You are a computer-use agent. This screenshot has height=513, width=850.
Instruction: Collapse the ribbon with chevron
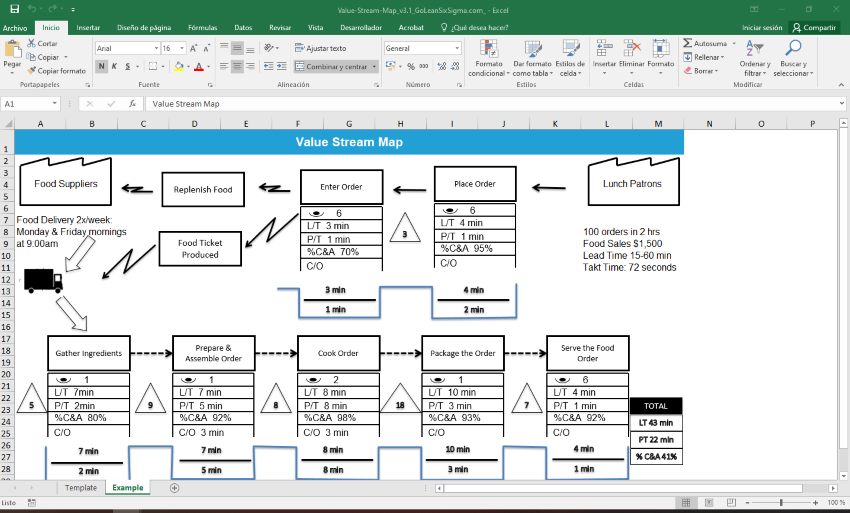point(841,85)
